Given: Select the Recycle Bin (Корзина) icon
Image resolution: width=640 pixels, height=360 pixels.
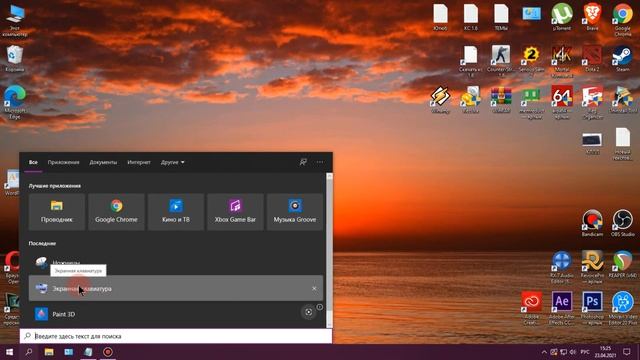Looking at the screenshot, I should tap(14, 58).
